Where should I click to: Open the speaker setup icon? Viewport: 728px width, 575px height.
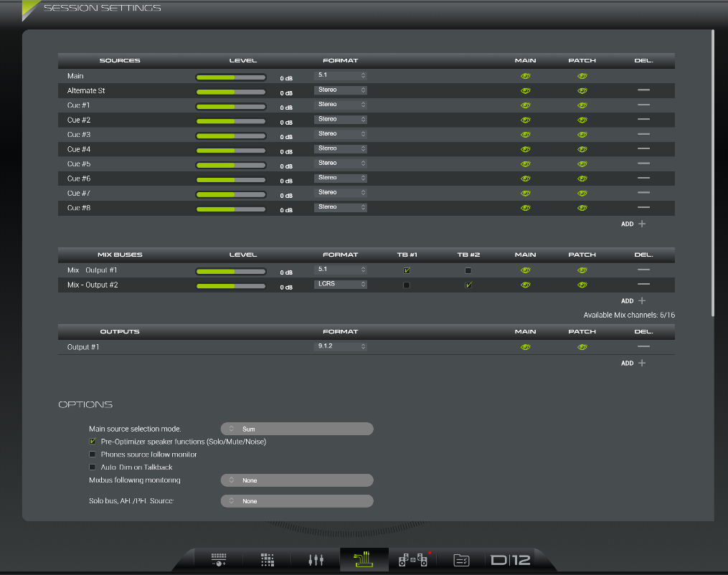(413, 560)
